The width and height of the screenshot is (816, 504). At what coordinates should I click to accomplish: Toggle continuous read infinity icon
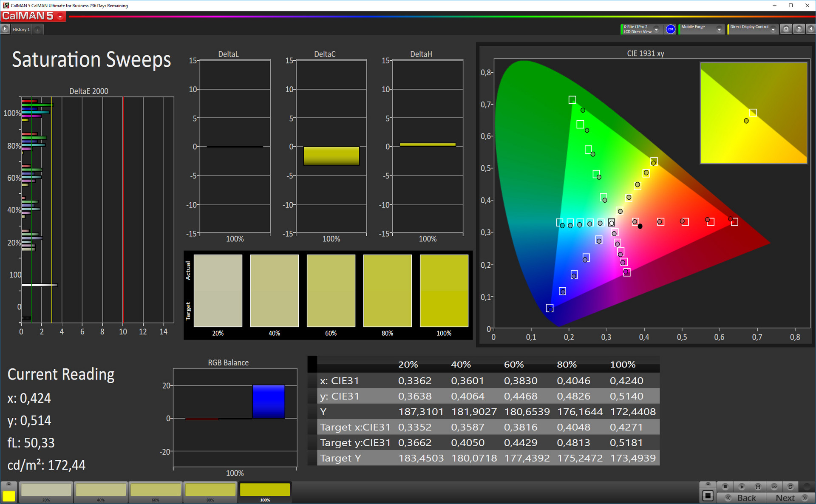click(774, 487)
